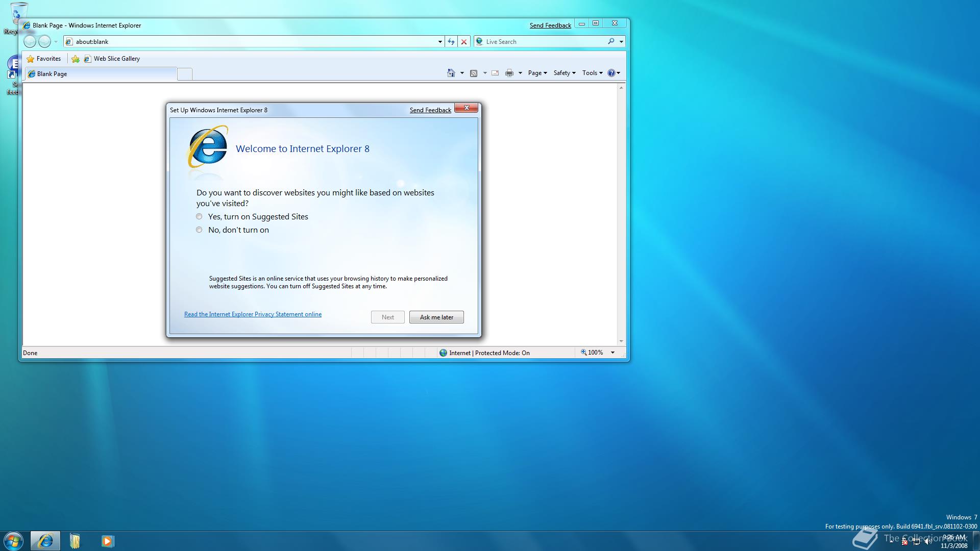Select the Blank Page tab
The width and height of the screenshot is (980, 551).
coord(101,74)
